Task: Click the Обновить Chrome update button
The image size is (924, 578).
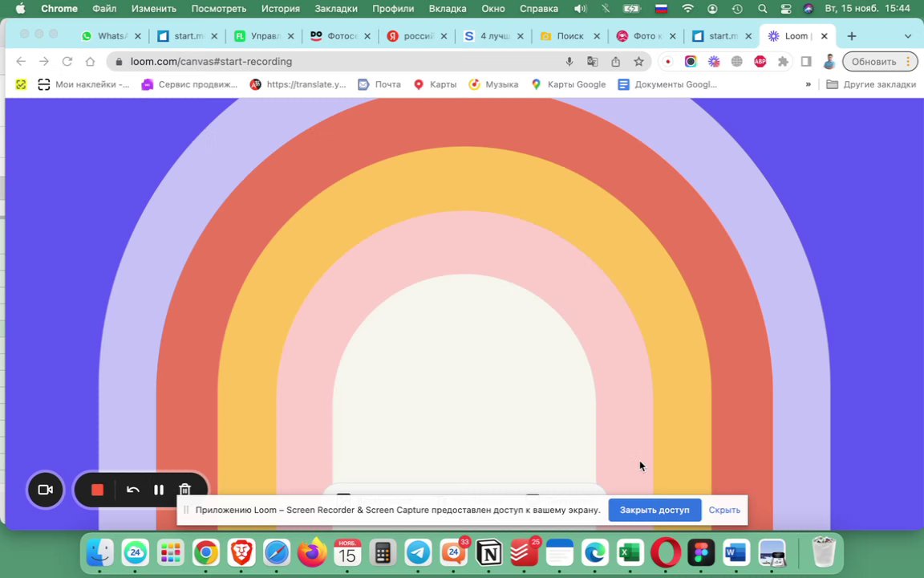Action: tap(873, 61)
